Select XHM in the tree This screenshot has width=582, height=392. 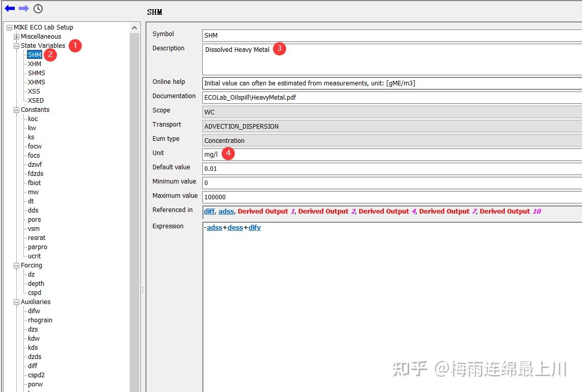35,64
